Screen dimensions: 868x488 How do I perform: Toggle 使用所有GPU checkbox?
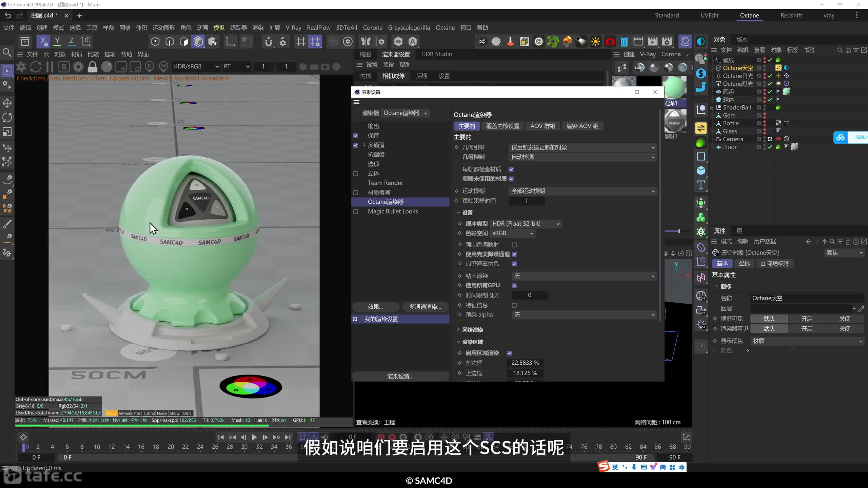click(514, 285)
